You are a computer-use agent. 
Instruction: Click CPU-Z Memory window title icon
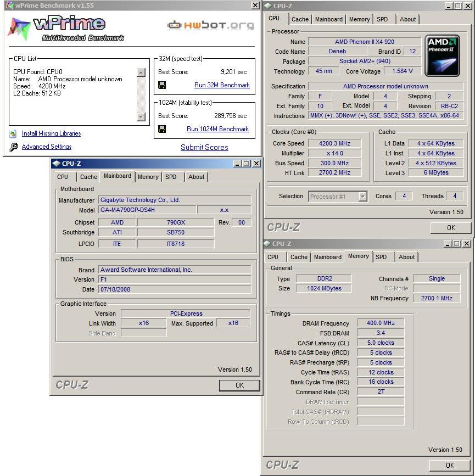(267, 243)
